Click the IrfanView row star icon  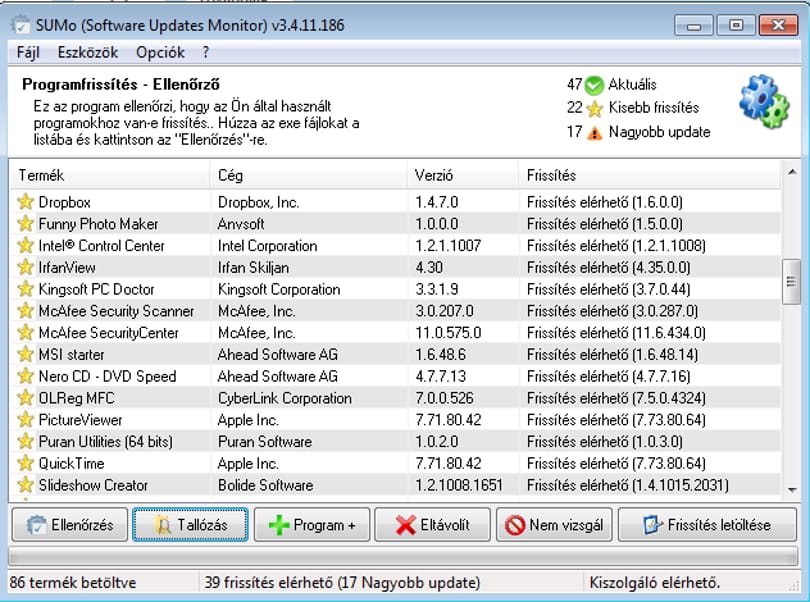click(25, 267)
